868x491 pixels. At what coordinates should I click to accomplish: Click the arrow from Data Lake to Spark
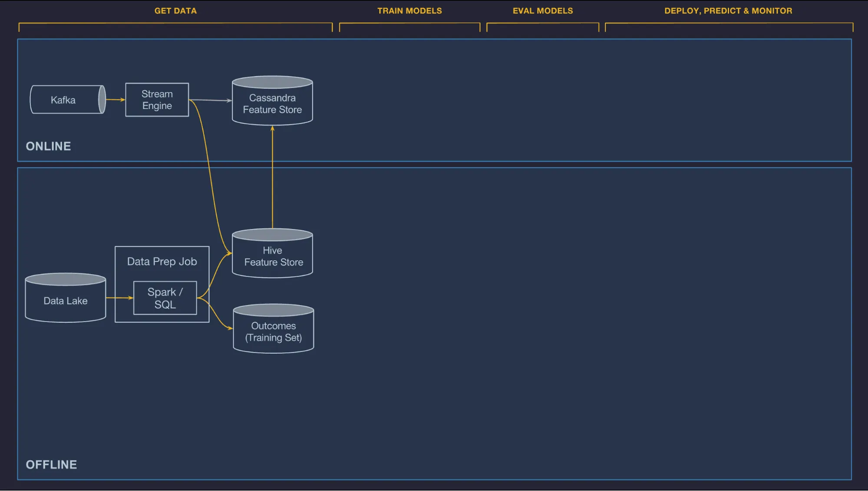pos(119,298)
